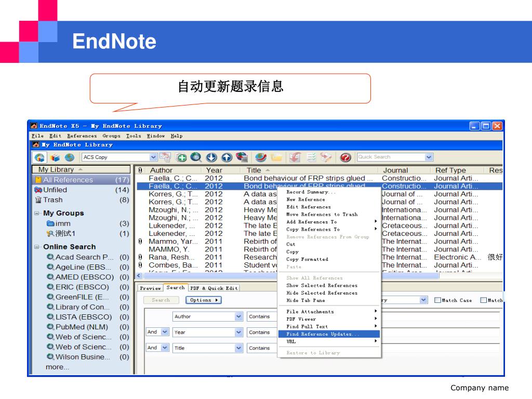Open the Groups menu
The width and height of the screenshot is (532, 399).
coord(111,136)
